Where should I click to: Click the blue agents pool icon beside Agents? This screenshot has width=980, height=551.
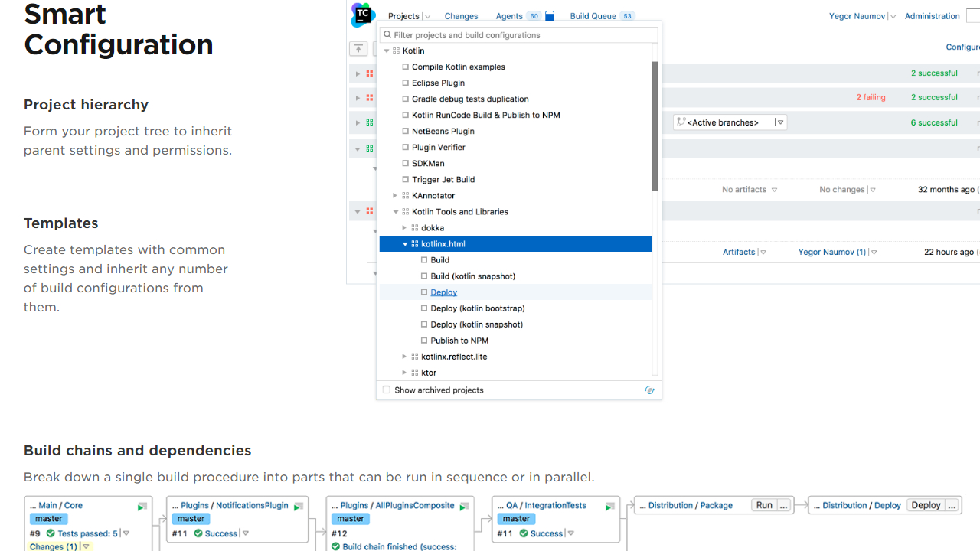550,16
